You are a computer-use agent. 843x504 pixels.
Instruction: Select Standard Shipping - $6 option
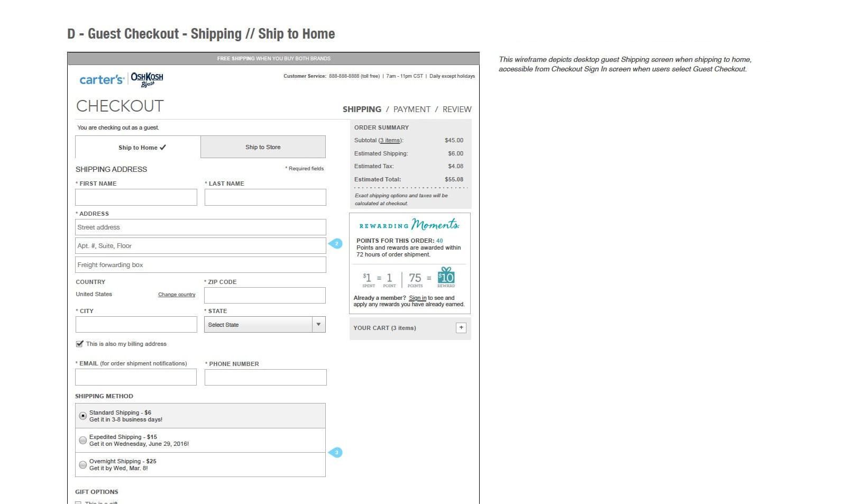click(83, 416)
